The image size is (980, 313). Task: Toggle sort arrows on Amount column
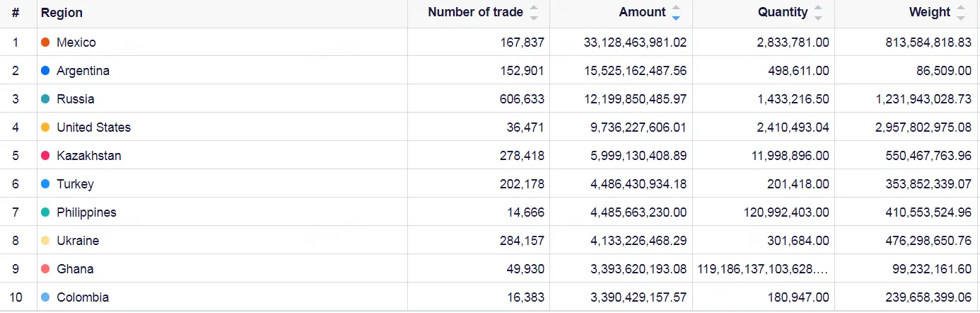(676, 13)
